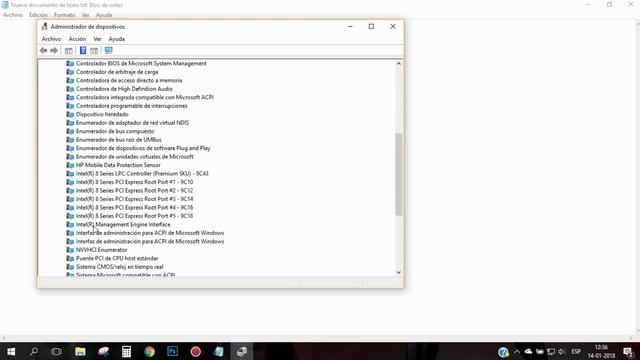Switch to Notepad via its taskbar icon
The height and width of the screenshot is (360, 640).
[219, 351]
